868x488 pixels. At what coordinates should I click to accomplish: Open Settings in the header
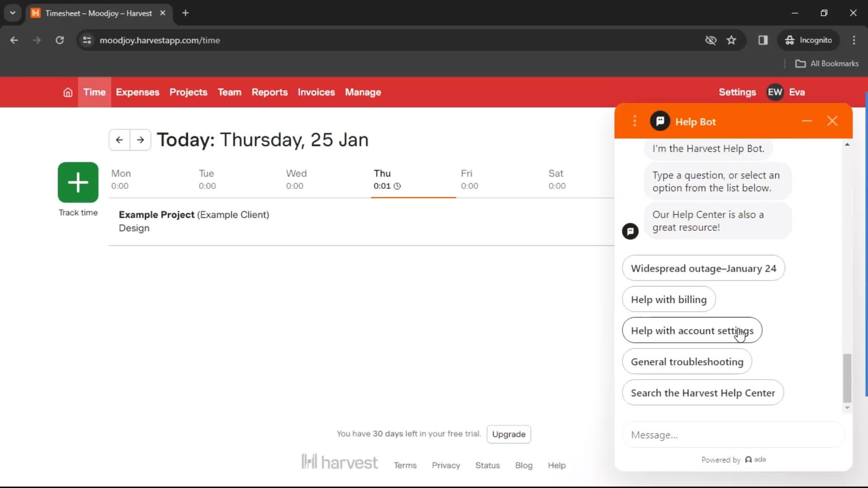pyautogui.click(x=737, y=92)
